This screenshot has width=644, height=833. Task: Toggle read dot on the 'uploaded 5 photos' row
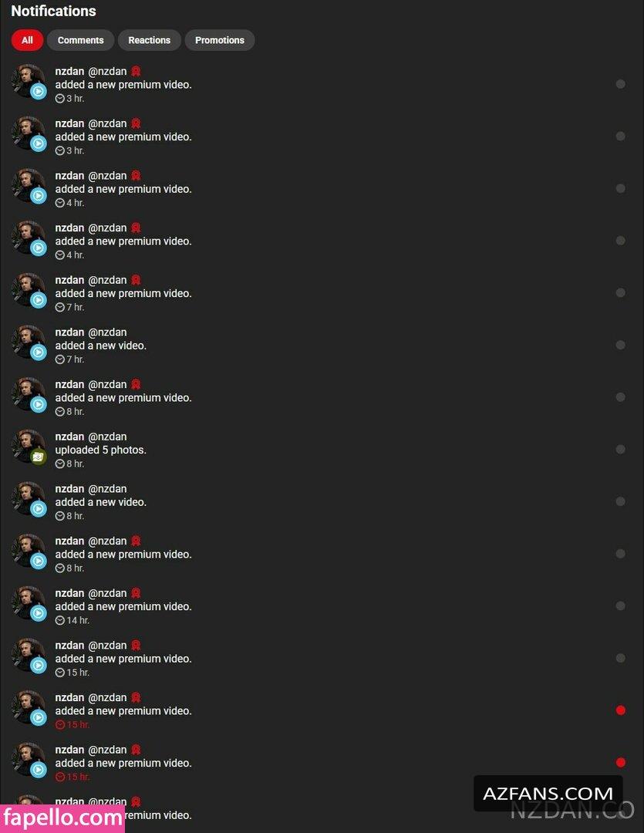pos(620,450)
